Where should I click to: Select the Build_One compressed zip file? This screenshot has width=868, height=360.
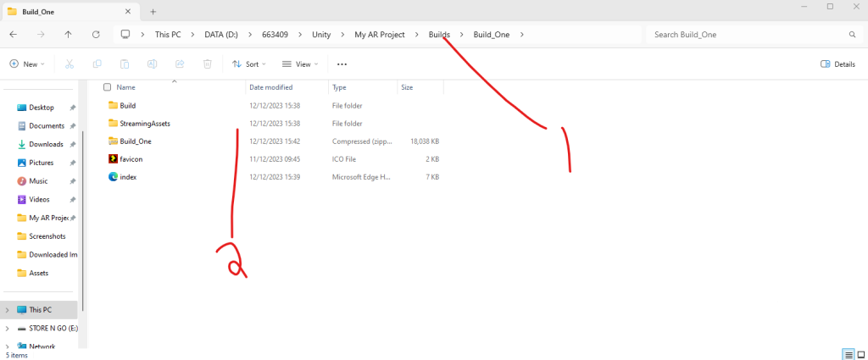point(136,141)
